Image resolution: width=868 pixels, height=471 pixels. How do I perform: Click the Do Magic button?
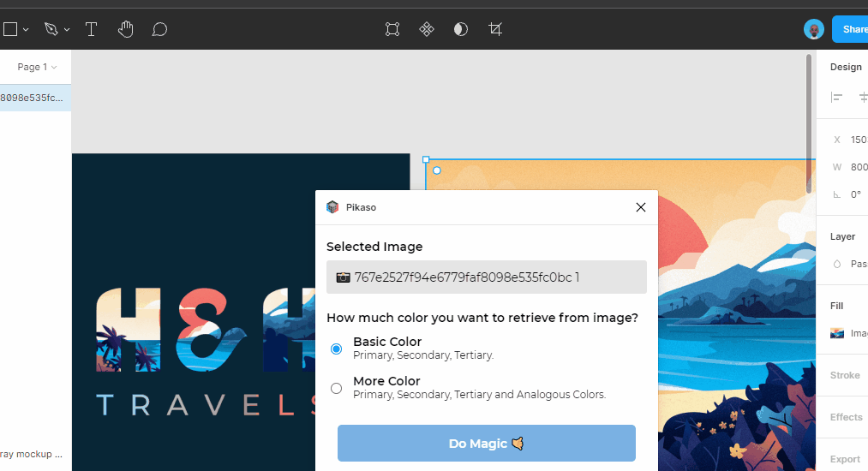pos(486,443)
